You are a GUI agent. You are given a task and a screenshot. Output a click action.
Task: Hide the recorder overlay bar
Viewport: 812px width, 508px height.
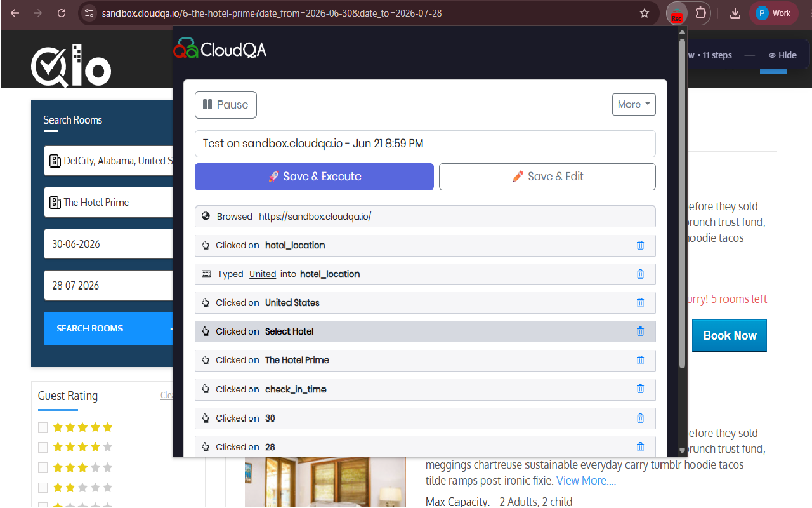(x=782, y=55)
